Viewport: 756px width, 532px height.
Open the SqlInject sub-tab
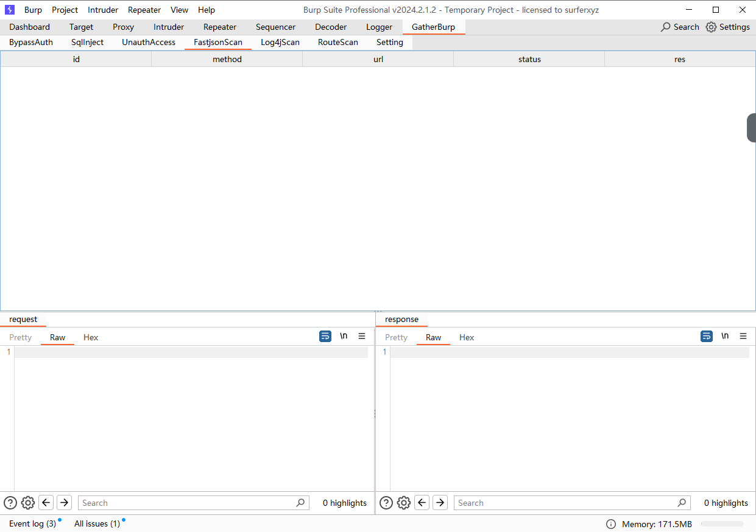pos(88,42)
